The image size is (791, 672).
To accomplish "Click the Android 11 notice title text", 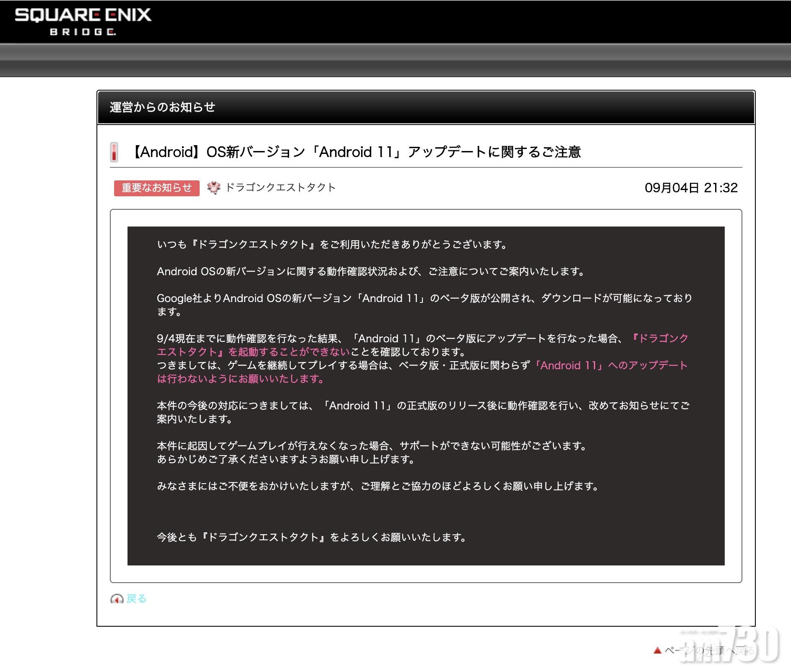I will coord(356,152).
